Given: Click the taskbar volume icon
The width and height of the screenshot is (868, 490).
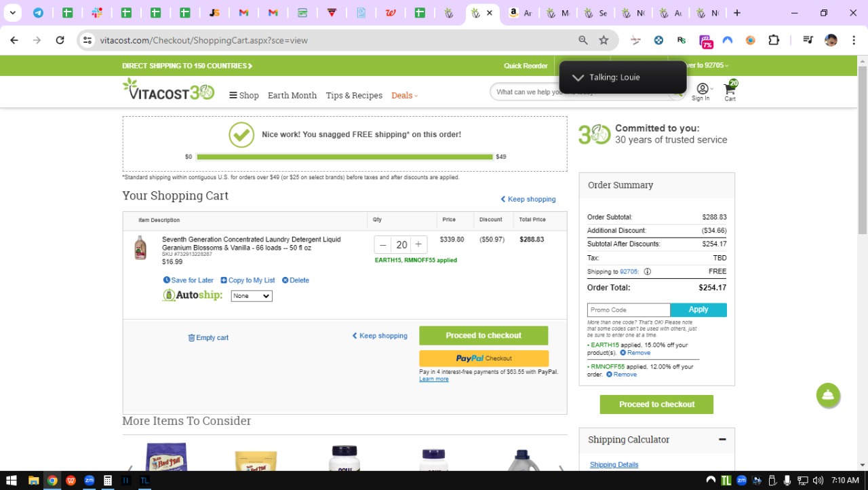Looking at the screenshot, I should (x=817, y=480).
